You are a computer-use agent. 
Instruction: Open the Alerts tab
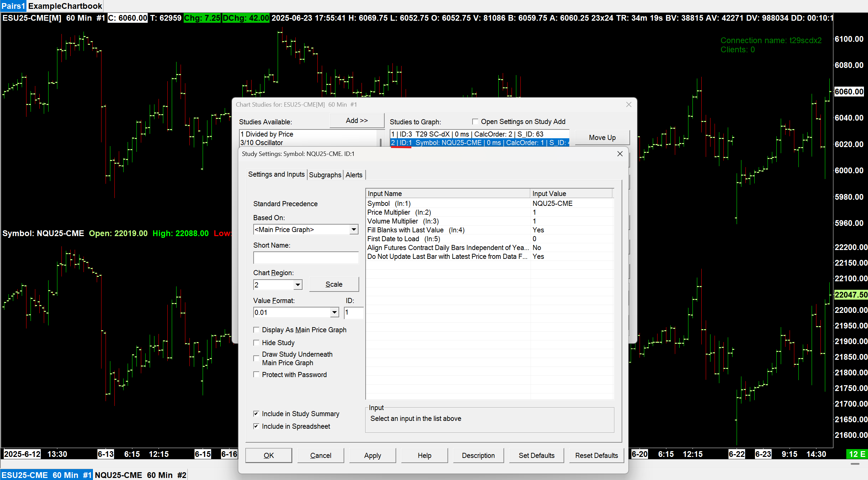[354, 175]
